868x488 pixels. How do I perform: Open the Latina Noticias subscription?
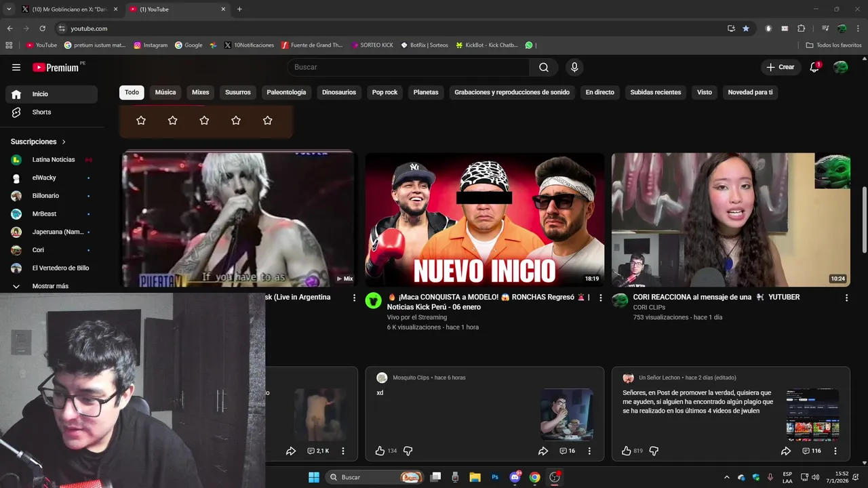52,159
